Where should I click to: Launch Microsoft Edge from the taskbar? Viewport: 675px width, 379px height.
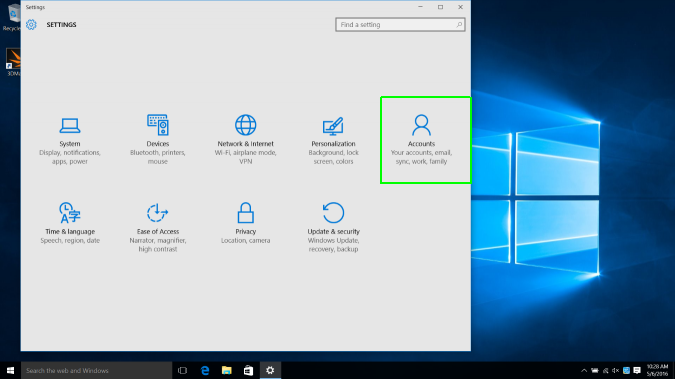[205, 370]
